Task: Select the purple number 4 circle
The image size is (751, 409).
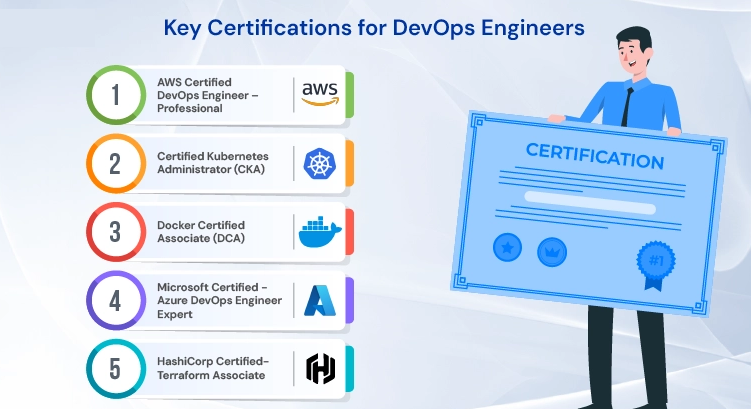Action: coord(116,300)
